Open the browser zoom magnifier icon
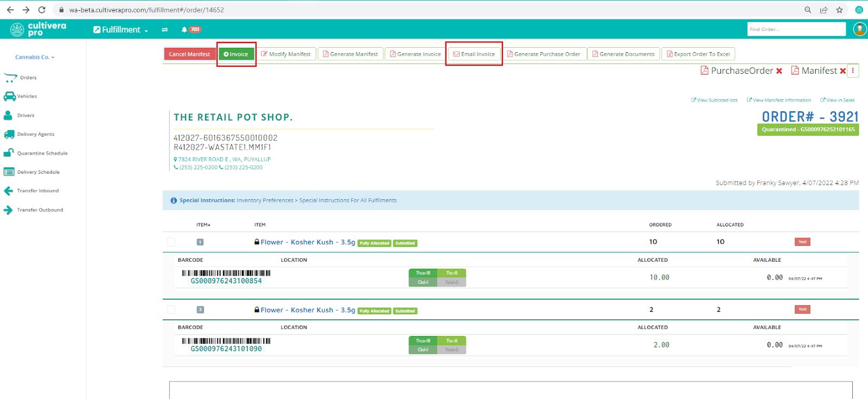This screenshot has width=868, height=399. 808,10
